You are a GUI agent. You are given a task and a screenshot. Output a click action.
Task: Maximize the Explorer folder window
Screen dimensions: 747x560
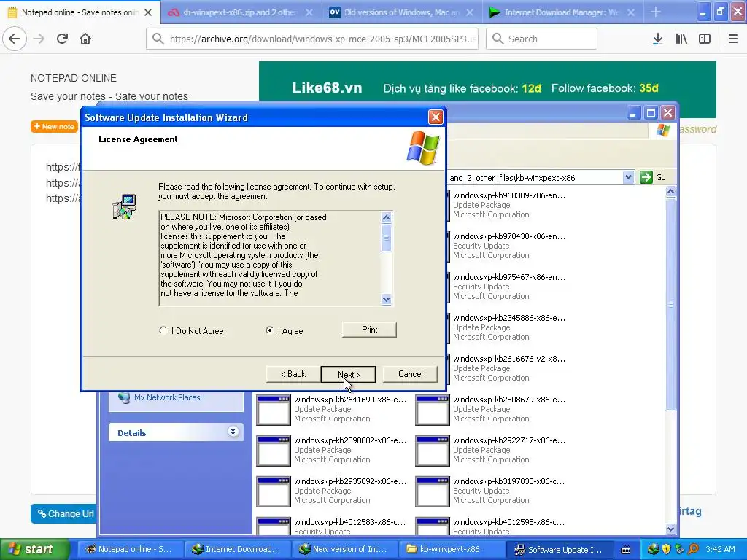pyautogui.click(x=651, y=113)
